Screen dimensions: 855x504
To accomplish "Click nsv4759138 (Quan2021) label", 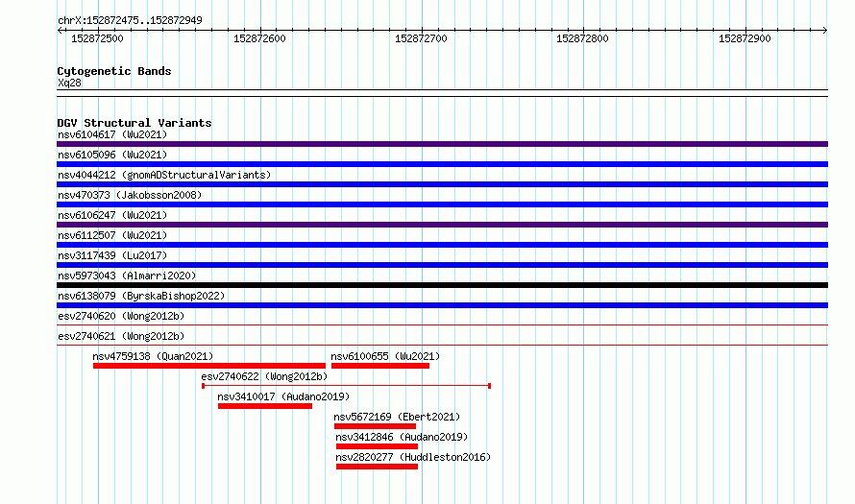I will (x=153, y=356).
